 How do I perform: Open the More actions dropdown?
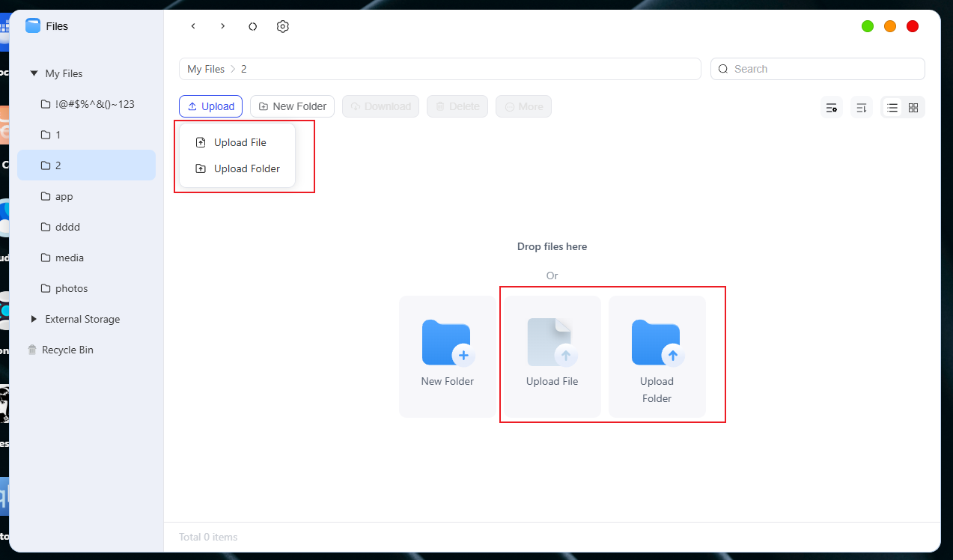pyautogui.click(x=523, y=106)
